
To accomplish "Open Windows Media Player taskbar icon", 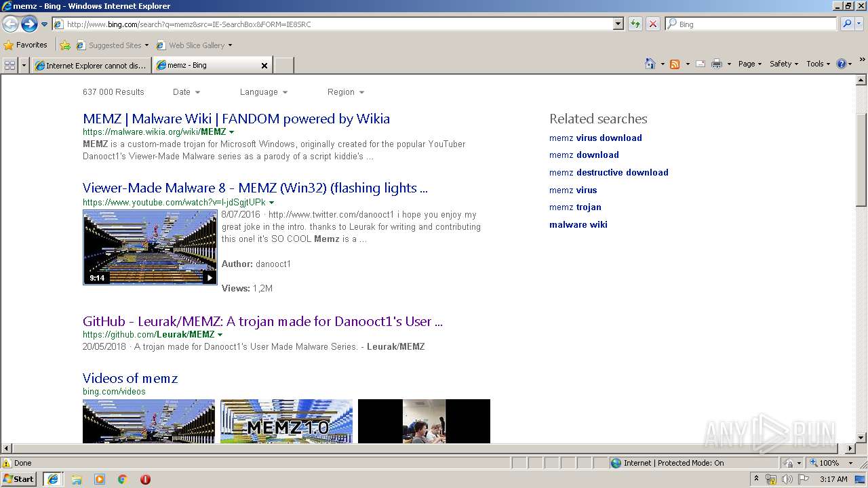I will (100, 479).
